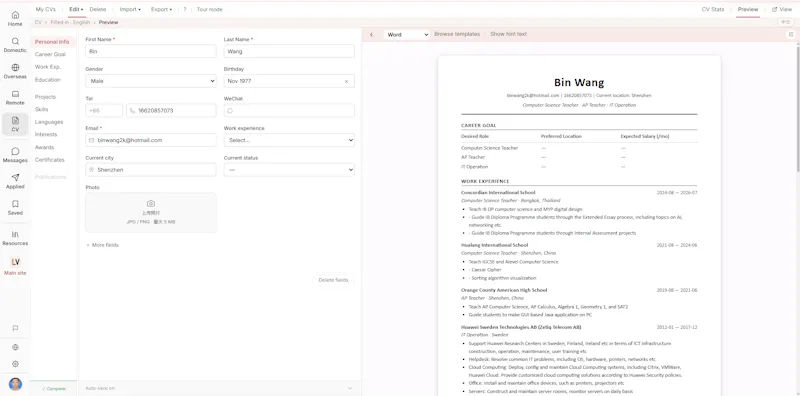The height and width of the screenshot is (396, 800).
Task: Go to Main site LV logo
Action: pyautogui.click(x=15, y=266)
